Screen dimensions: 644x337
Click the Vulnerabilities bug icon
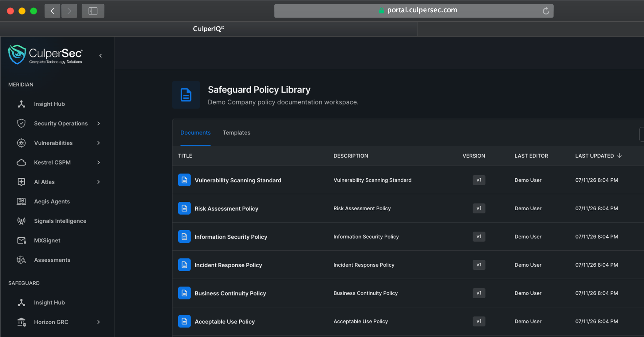(x=21, y=143)
